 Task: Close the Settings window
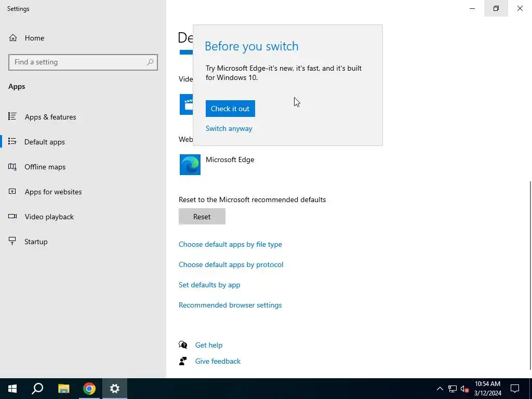click(520, 8)
